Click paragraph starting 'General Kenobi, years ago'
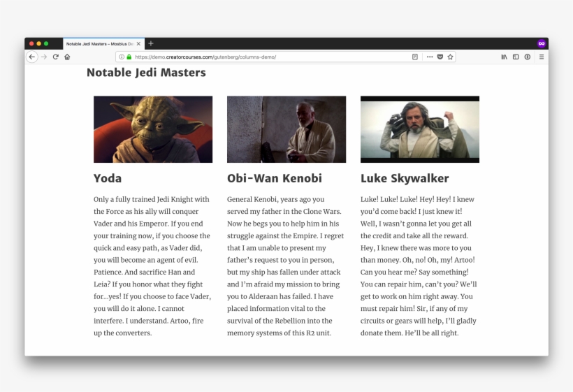 tap(286, 266)
